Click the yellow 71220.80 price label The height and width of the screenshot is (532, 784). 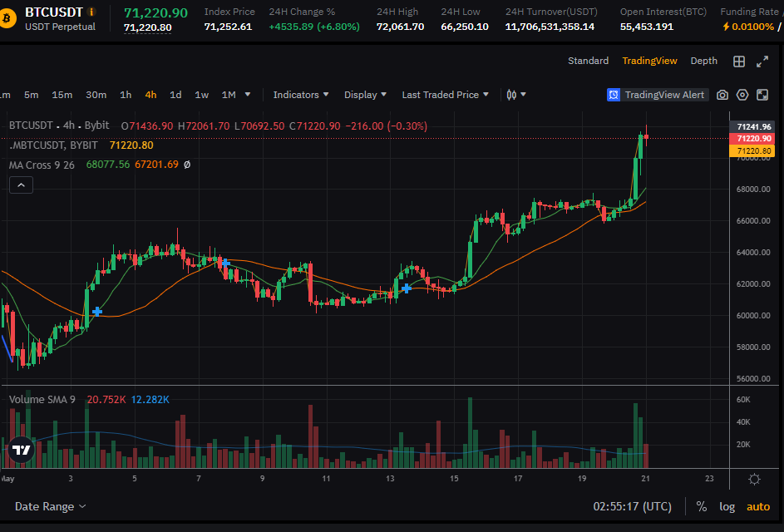[x=754, y=150]
